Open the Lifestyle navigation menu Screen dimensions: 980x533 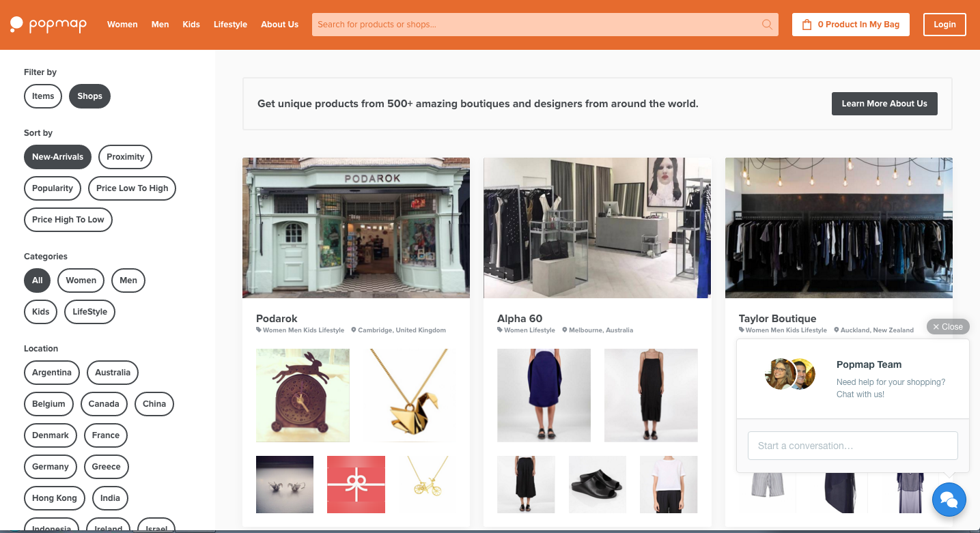[230, 24]
